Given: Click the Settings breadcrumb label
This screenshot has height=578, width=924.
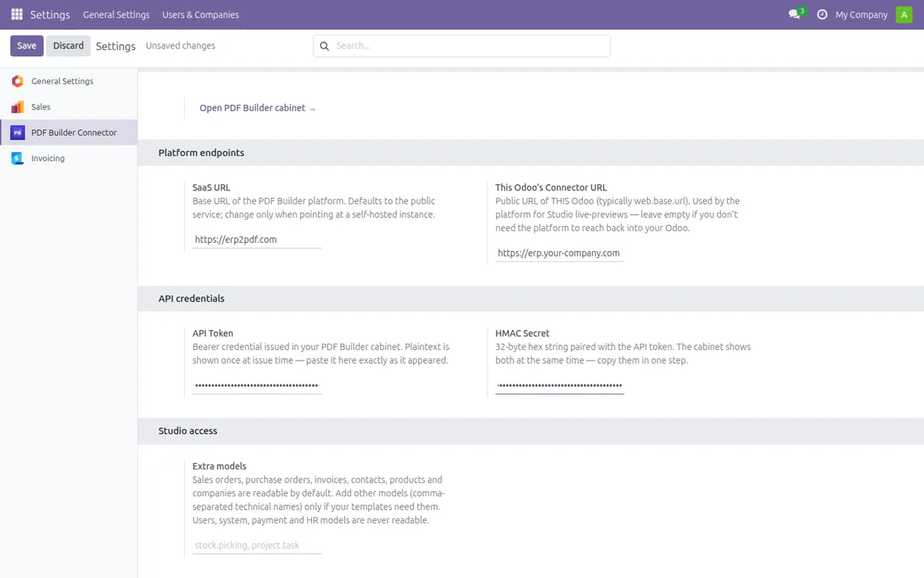Looking at the screenshot, I should pos(115,46).
